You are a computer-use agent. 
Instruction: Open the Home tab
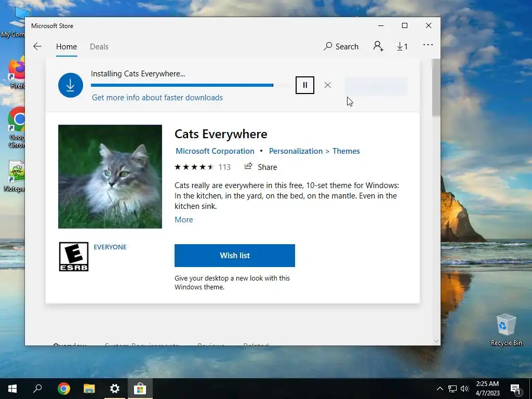(66, 46)
